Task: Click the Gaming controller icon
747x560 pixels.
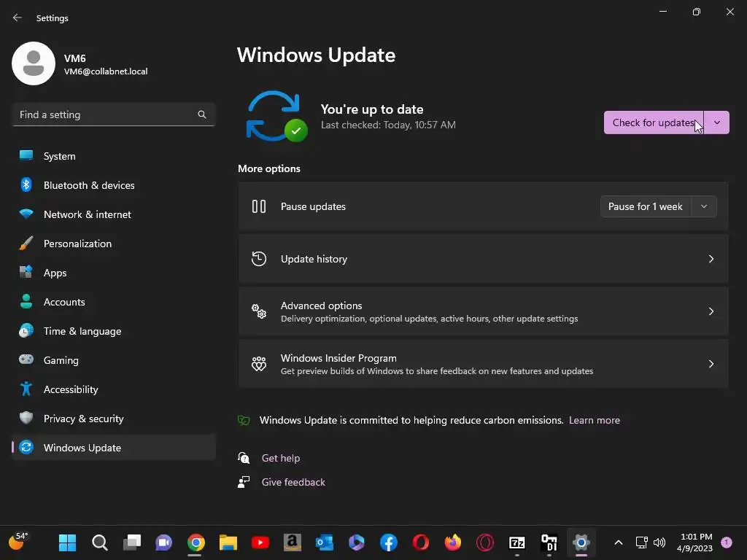Action: (x=26, y=359)
